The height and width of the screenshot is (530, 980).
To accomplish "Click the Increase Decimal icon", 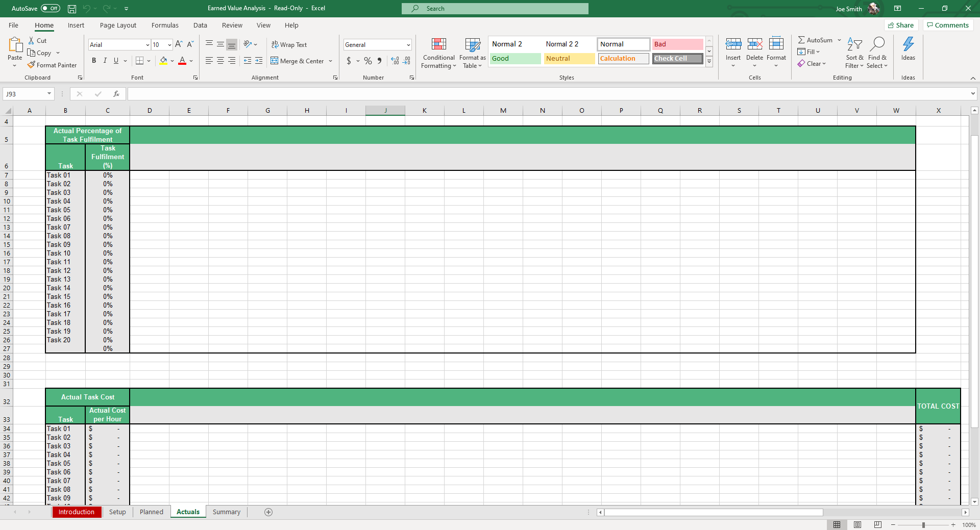I will (x=395, y=61).
